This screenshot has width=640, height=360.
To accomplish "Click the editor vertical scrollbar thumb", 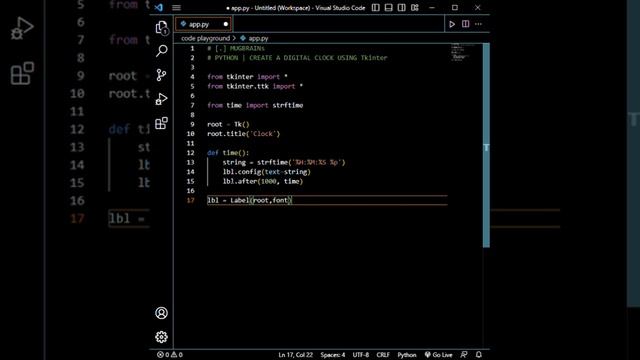I will (486, 145).
